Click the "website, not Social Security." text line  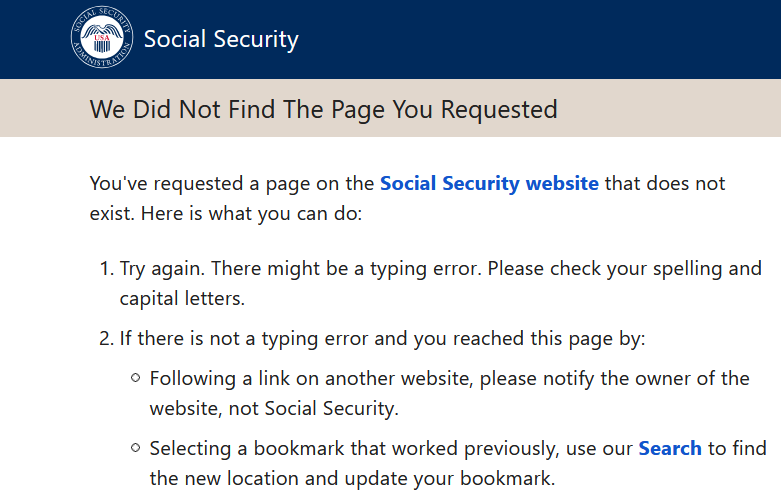[273, 409]
